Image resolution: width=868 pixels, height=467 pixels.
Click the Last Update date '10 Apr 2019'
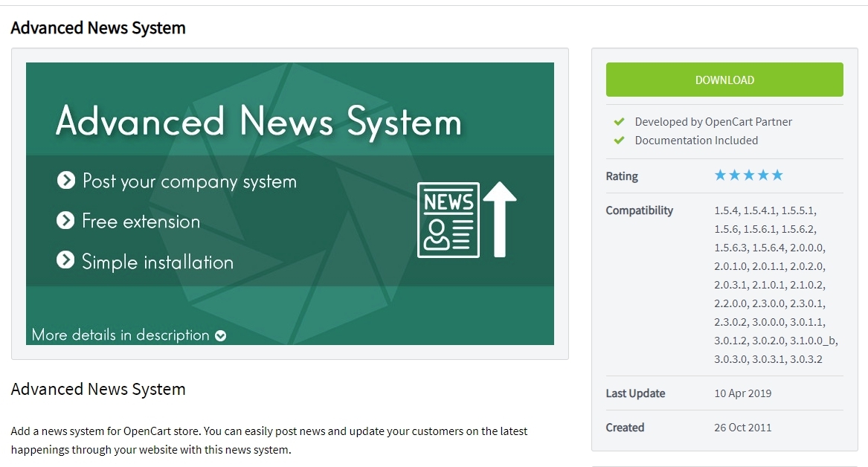pyautogui.click(x=742, y=393)
